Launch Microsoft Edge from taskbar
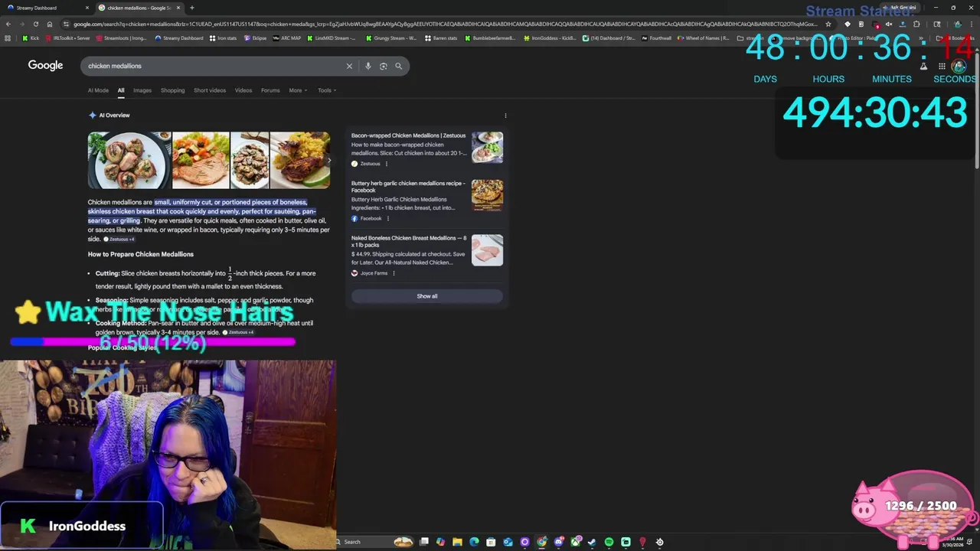The width and height of the screenshot is (980, 551). [474, 542]
